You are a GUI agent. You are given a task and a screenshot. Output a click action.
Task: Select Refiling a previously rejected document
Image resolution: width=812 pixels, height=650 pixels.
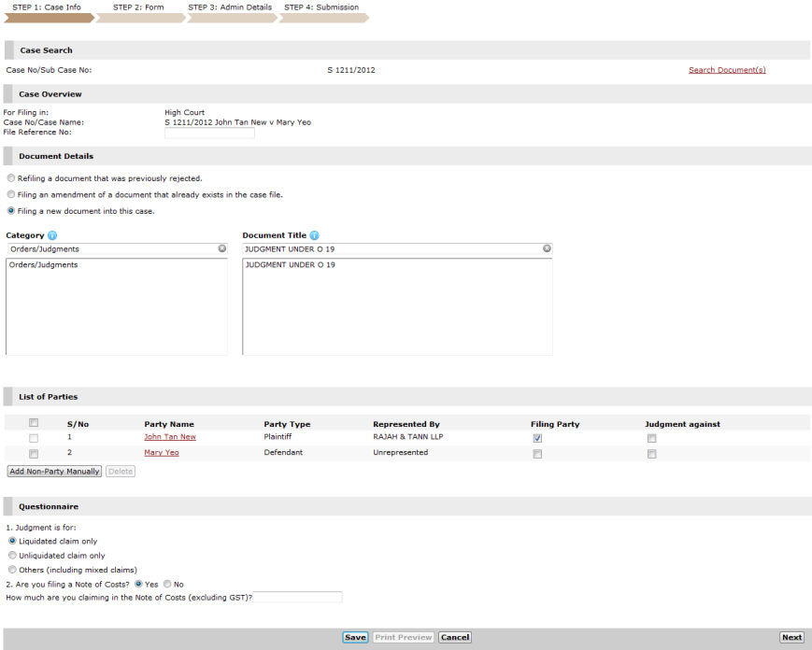tap(11, 178)
